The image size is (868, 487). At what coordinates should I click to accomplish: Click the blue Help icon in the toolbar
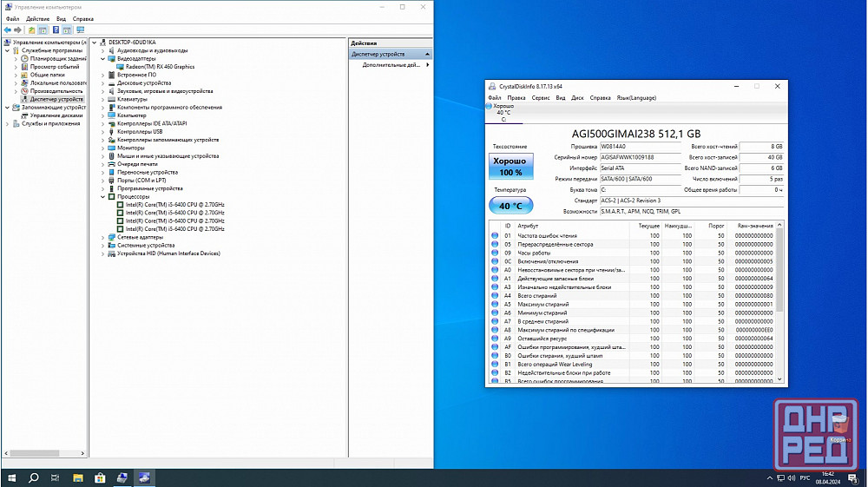point(56,30)
